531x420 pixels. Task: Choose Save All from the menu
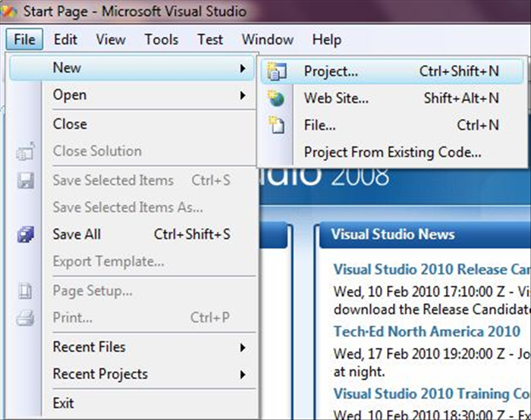132,234
